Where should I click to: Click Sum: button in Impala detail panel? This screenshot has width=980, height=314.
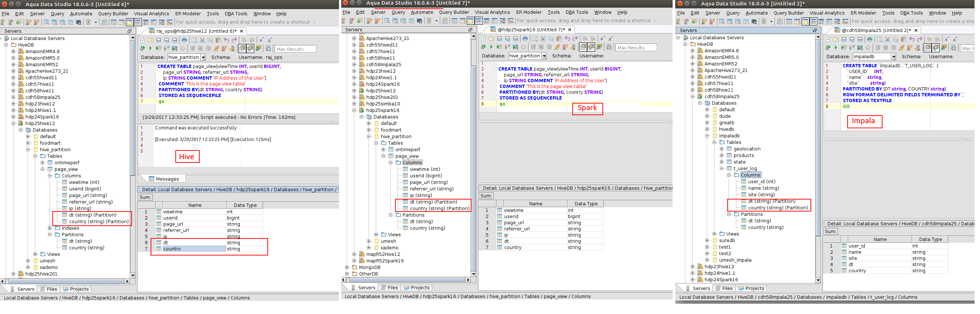(x=830, y=232)
